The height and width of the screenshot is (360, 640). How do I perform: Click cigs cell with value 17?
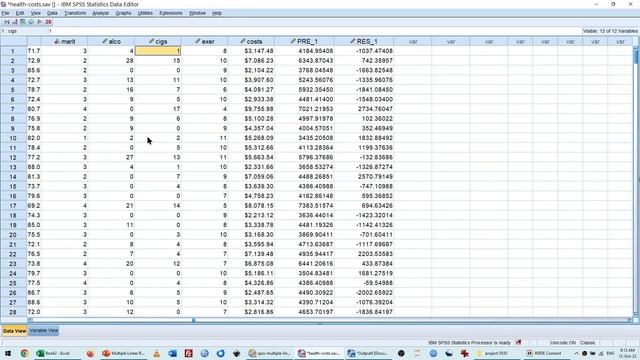click(158, 109)
